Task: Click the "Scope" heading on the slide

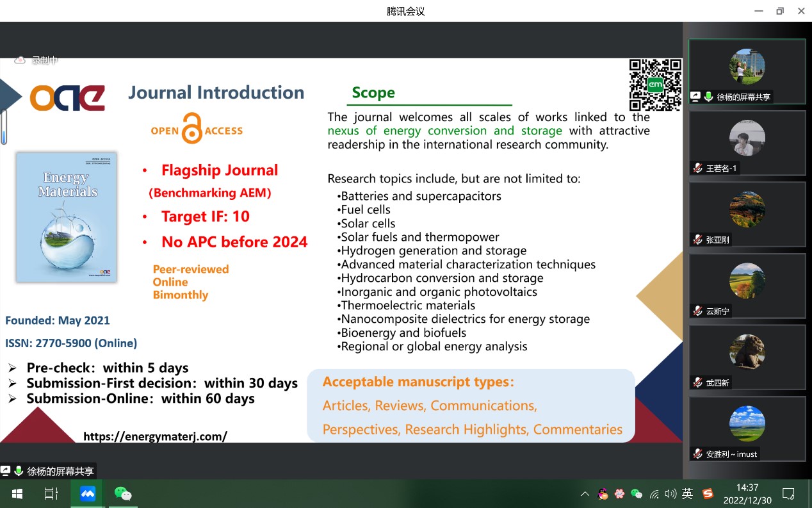Action: pos(373,93)
